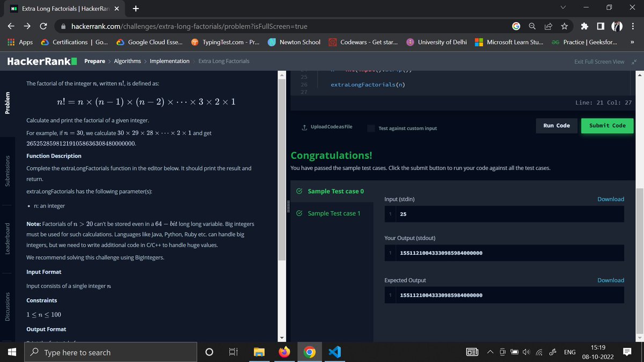Show hidden system tray icons

tap(491, 352)
